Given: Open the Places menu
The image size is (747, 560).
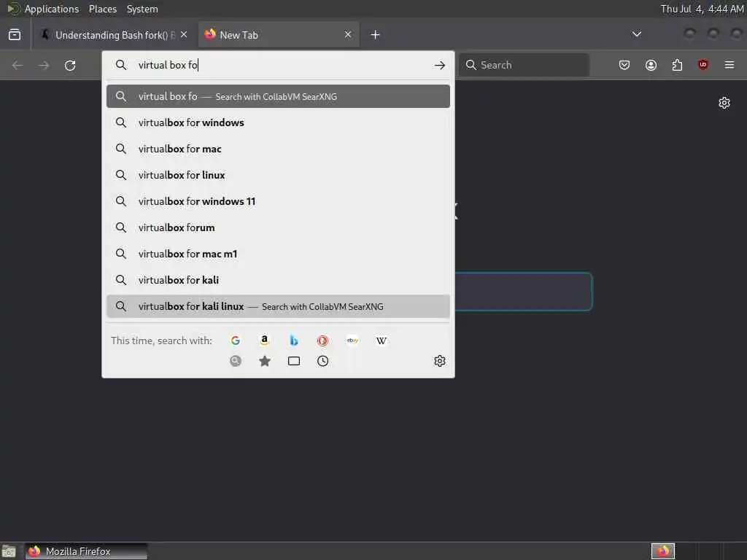Looking at the screenshot, I should tap(103, 9).
